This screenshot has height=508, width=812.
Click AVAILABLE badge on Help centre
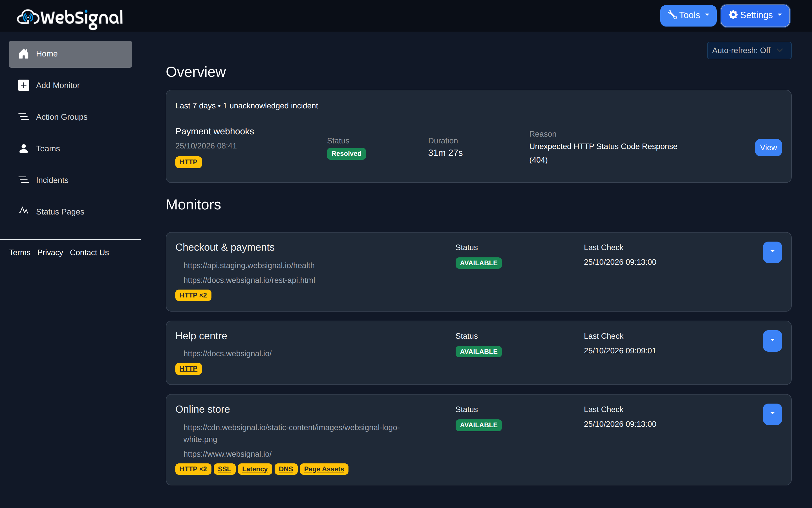click(478, 351)
